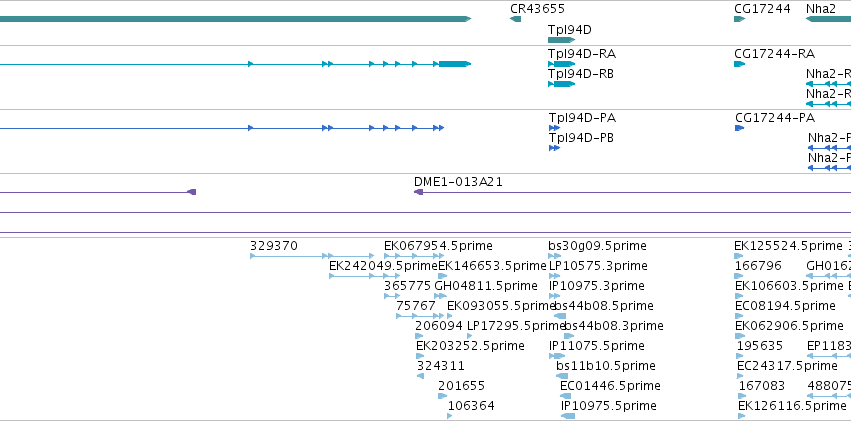
Task: Click the long dark teal gene bar left of CR43655
Action: [x=236, y=20]
